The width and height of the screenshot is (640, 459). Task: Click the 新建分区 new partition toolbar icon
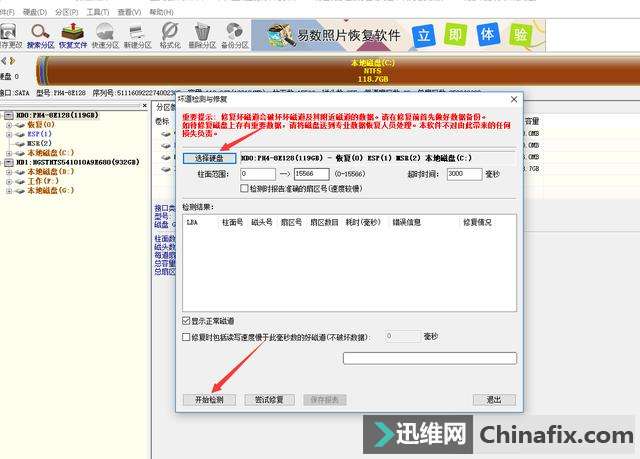(137, 36)
